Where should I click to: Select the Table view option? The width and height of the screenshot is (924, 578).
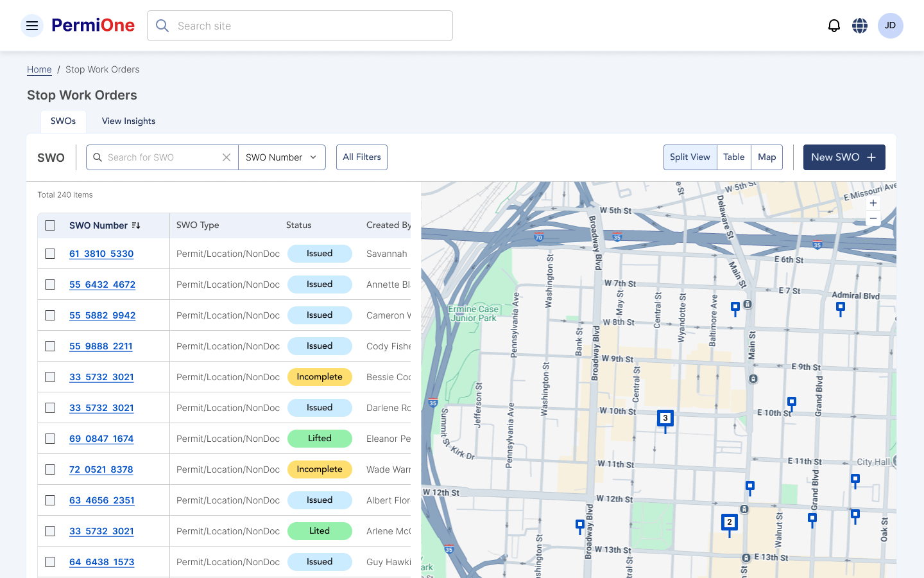point(733,157)
